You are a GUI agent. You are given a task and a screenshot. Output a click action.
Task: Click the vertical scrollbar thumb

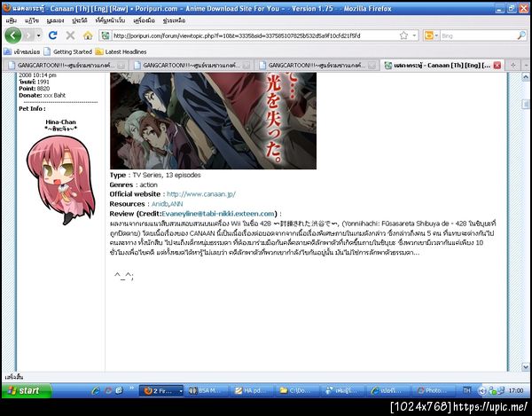tap(526, 104)
